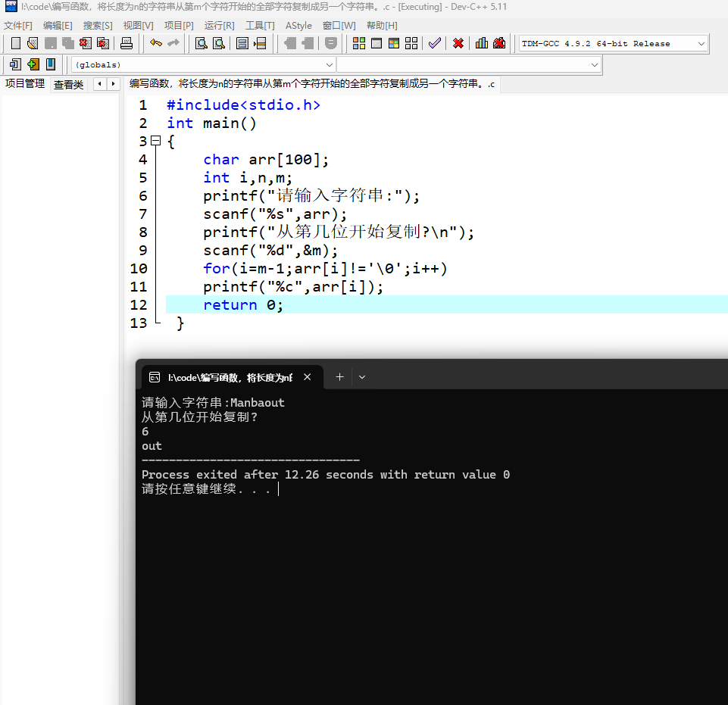Image resolution: width=728 pixels, height=705 pixels.
Task: Collapse the code fold at line 3
Action: pyautogui.click(x=156, y=141)
